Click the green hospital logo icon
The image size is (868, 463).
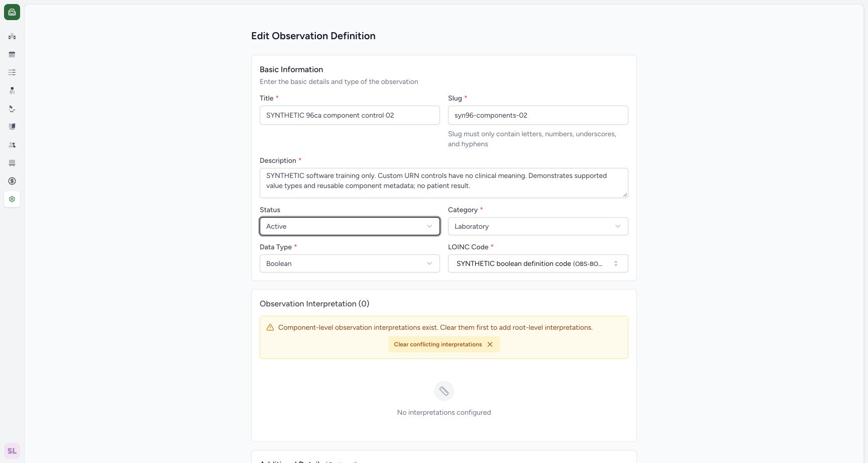pyautogui.click(x=12, y=12)
